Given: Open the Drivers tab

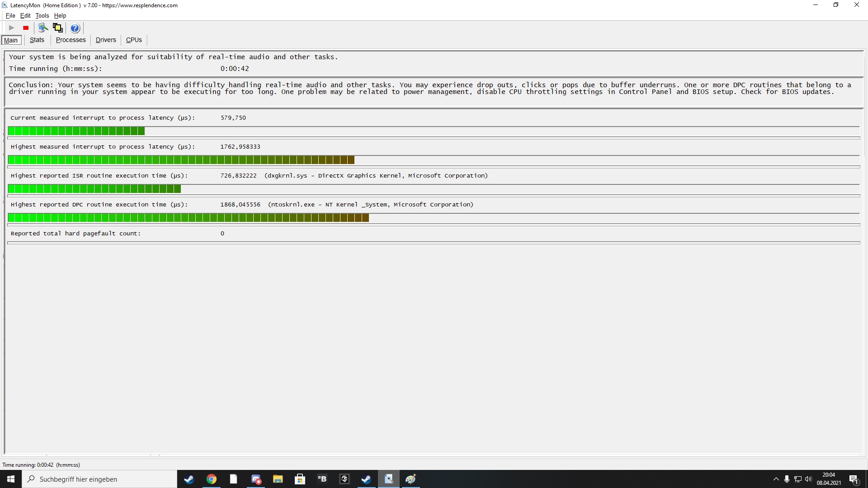Looking at the screenshot, I should pyautogui.click(x=106, y=40).
